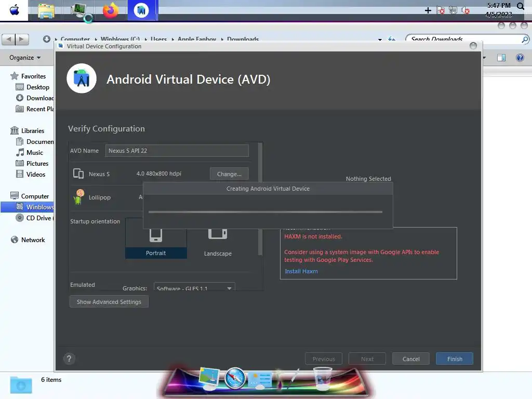Open Safari compass icon in dock
The image size is (532, 399).
[x=235, y=378]
